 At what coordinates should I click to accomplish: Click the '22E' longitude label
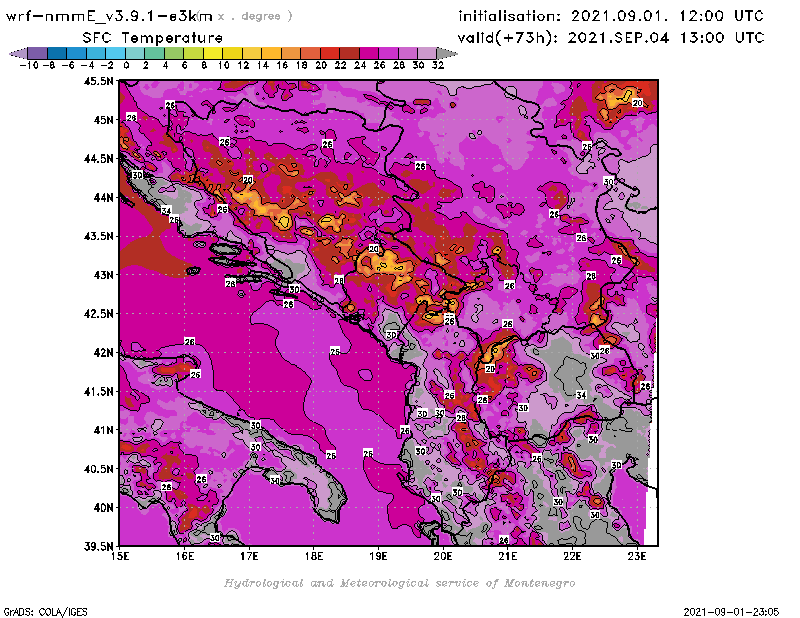(x=572, y=556)
